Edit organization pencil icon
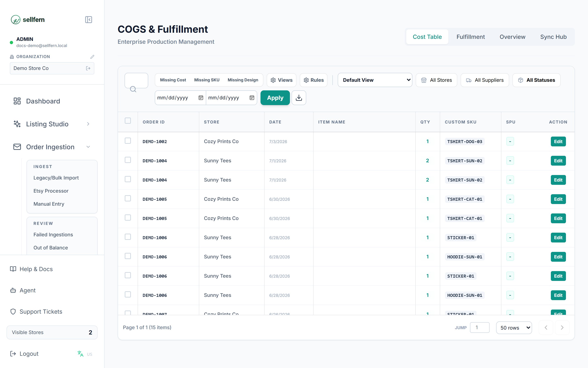 coord(92,57)
